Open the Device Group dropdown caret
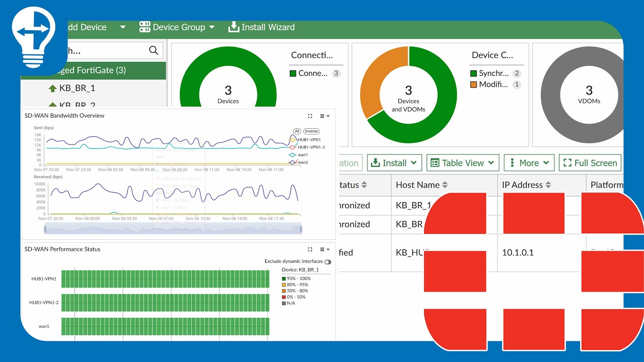Screen dimensions: 644x362 pos(212,27)
